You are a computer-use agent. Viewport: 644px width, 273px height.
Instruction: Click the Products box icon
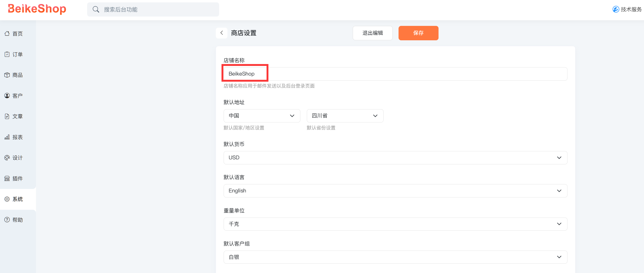point(7,75)
